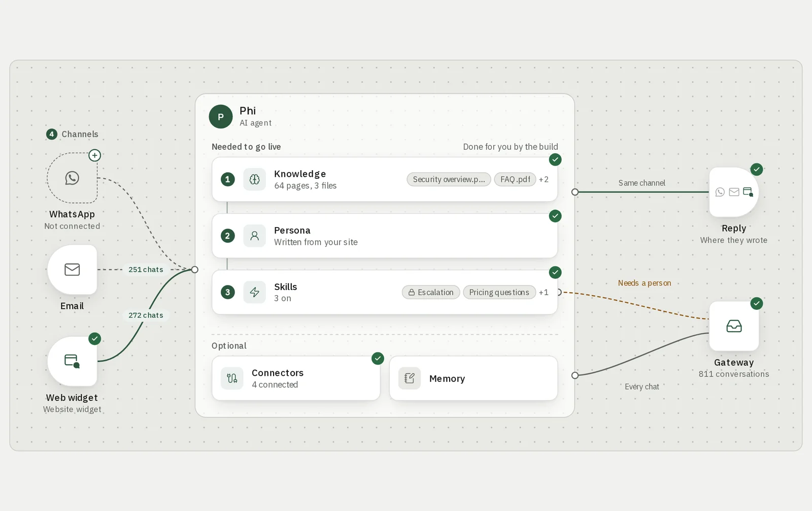Open the FAQ.pdf file chip
The width and height of the screenshot is (812, 511).
click(515, 179)
